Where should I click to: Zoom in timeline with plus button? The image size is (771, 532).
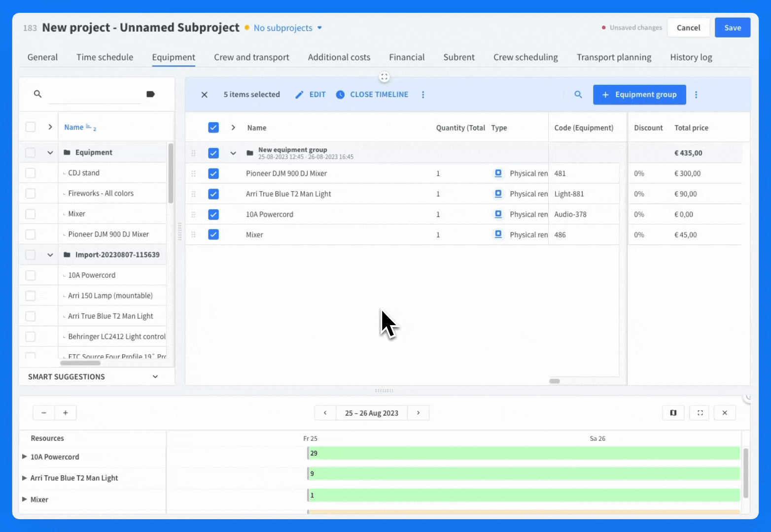pos(66,413)
